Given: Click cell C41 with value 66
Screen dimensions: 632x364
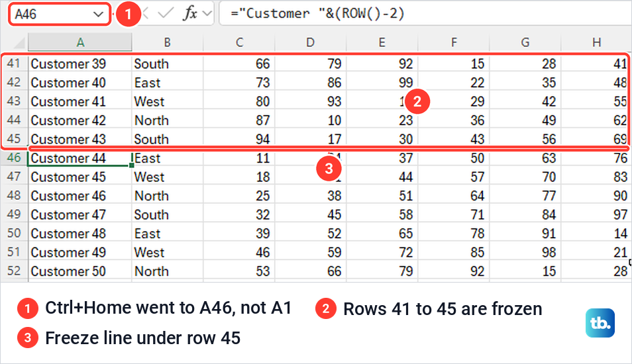Looking at the screenshot, I should [239, 64].
